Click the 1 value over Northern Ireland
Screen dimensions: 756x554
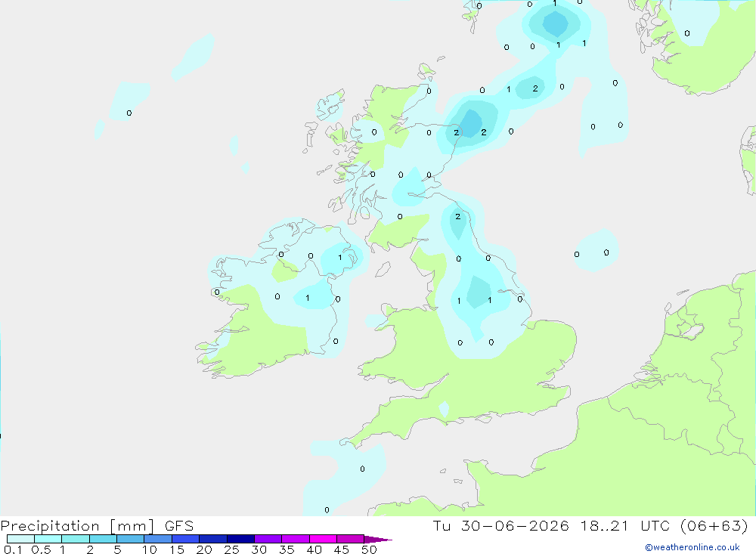(x=340, y=258)
